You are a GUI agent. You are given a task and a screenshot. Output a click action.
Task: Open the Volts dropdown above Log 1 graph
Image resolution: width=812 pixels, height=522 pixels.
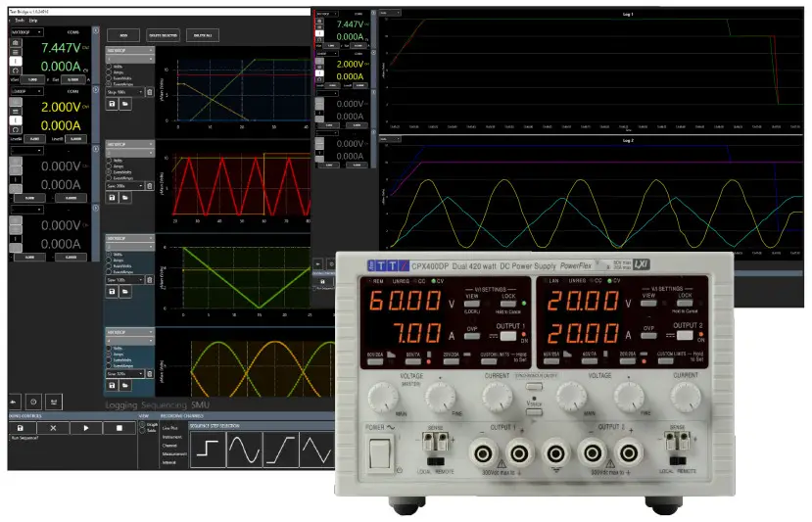pyautogui.click(x=391, y=13)
